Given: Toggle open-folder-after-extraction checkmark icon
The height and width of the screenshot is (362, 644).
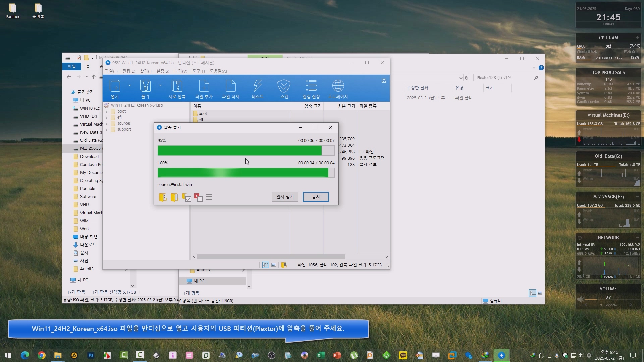Looking at the screenshot, I should pos(186,197).
